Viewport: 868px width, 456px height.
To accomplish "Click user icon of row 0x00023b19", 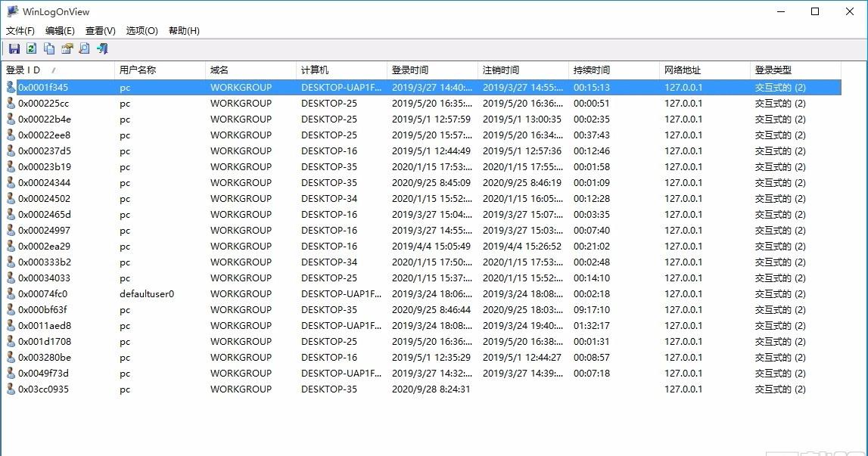I will coord(11,166).
